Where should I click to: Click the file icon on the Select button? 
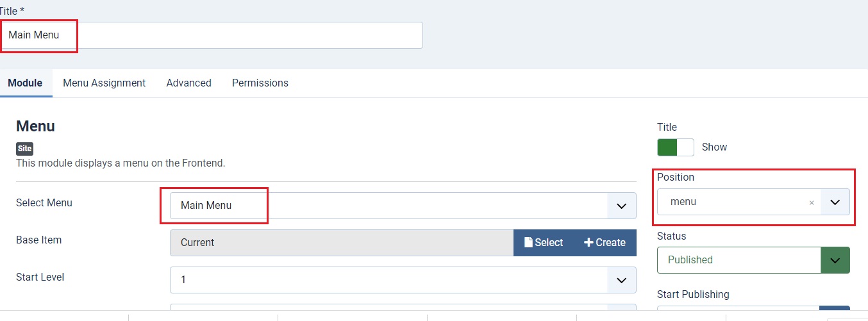[528, 243]
